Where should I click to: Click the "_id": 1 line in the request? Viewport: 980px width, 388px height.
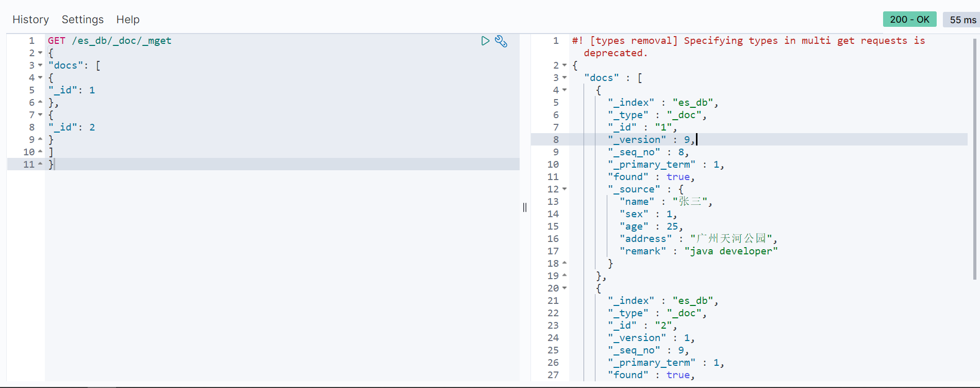tap(72, 90)
